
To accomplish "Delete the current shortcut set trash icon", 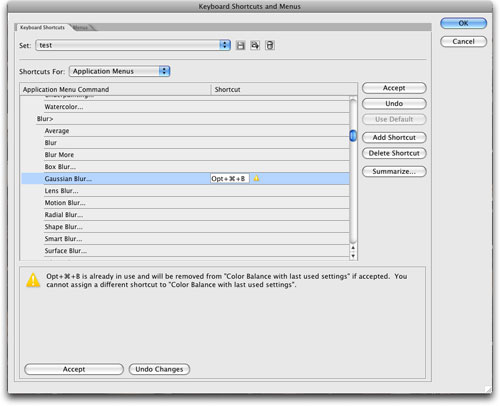I will point(270,45).
